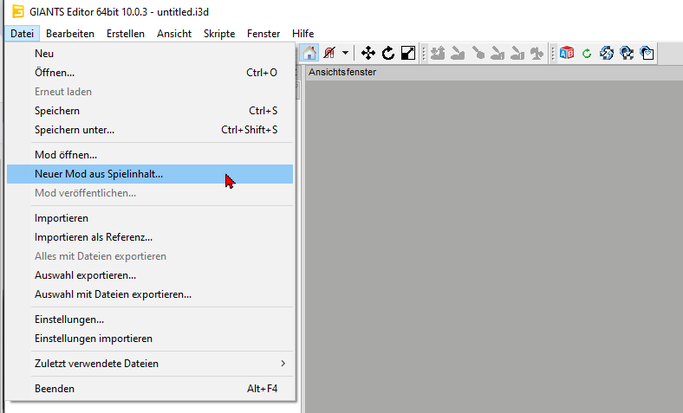Open the Skripte menu
Image resolution: width=683 pixels, height=413 pixels.
219,34
